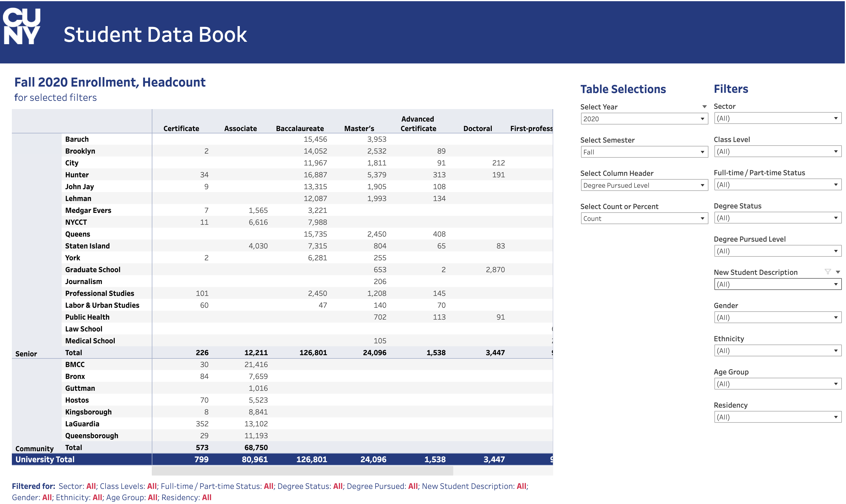Click the BMCC row label

(x=75, y=365)
